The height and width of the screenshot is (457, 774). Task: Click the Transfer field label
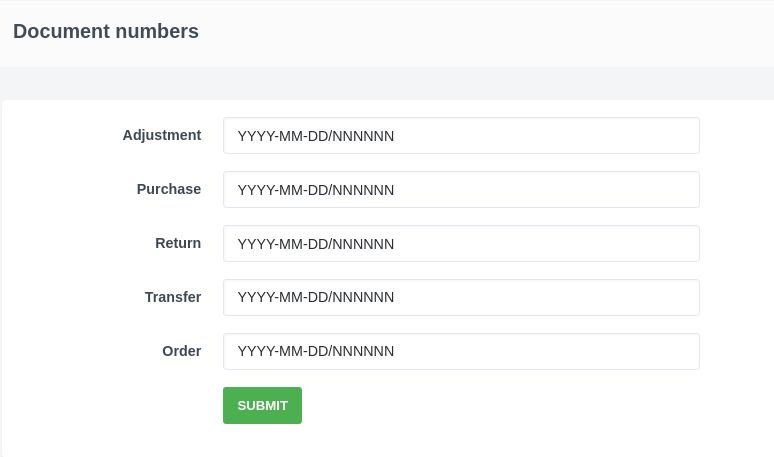[172, 297]
